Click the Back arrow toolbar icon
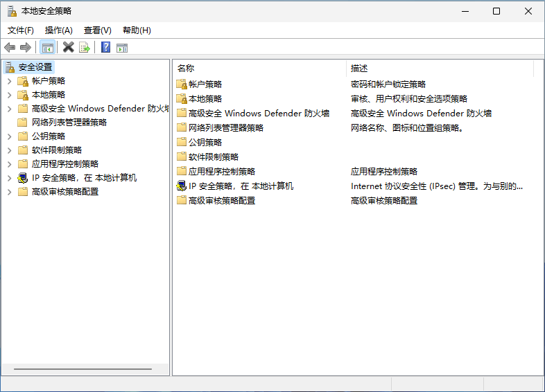 tap(10, 47)
